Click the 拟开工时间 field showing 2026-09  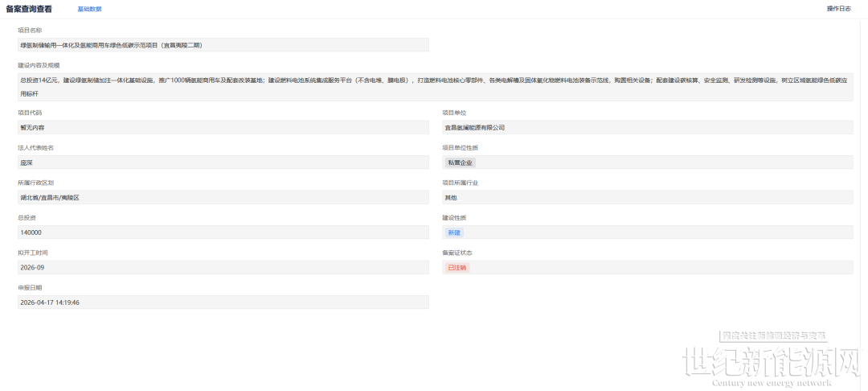pyautogui.click(x=223, y=267)
